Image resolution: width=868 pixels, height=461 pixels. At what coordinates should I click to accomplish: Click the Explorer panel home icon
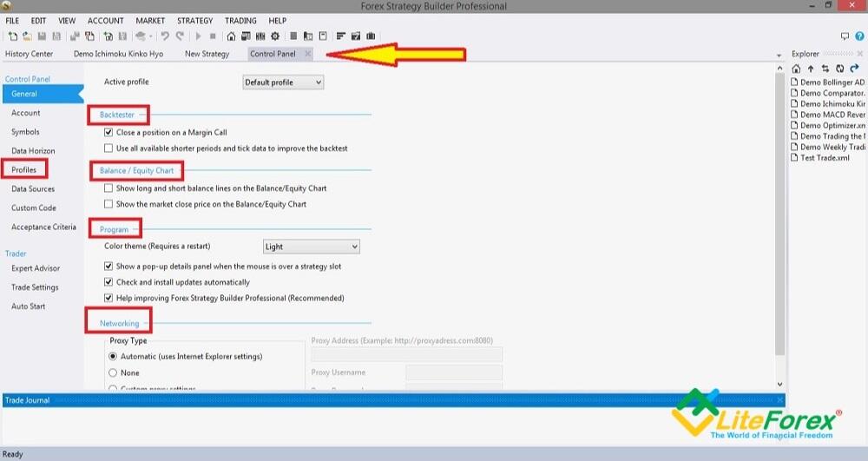(x=797, y=69)
